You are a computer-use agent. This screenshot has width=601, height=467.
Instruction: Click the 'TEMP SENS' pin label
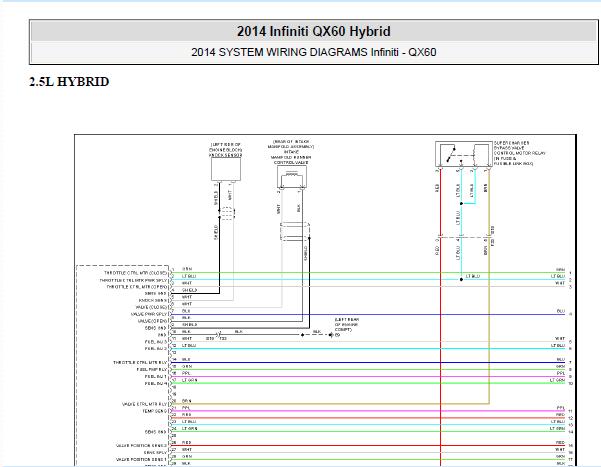155,411
